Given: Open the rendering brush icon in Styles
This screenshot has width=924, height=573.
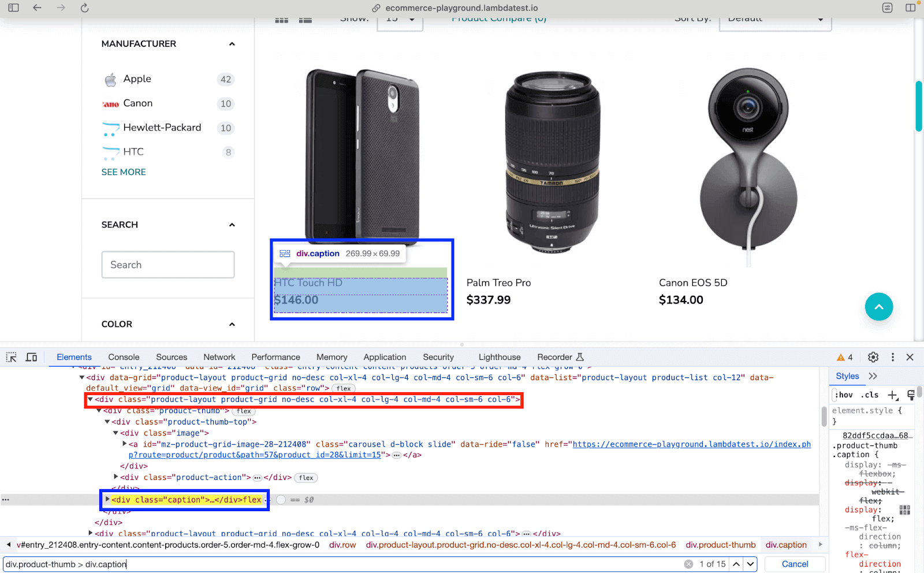Looking at the screenshot, I should [911, 395].
